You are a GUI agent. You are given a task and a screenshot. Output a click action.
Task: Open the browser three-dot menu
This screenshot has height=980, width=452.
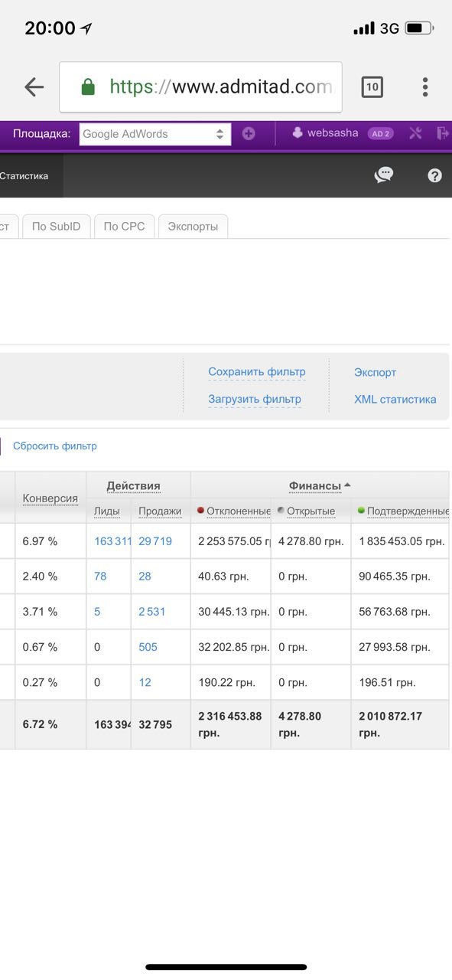[x=425, y=87]
